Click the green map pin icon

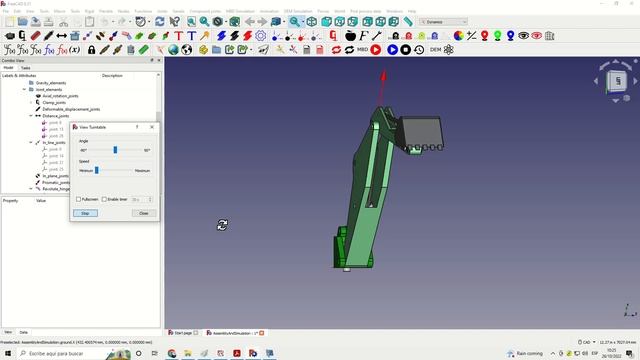[x=498, y=36]
